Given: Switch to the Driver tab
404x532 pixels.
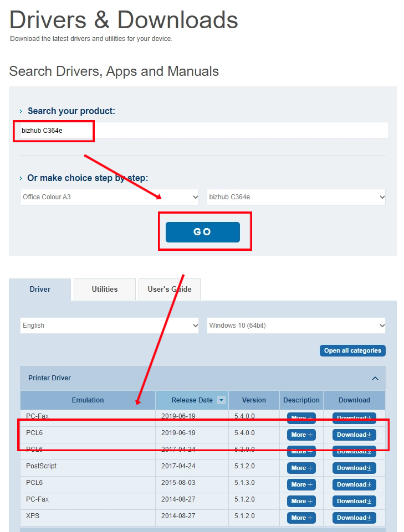Looking at the screenshot, I should (x=40, y=289).
